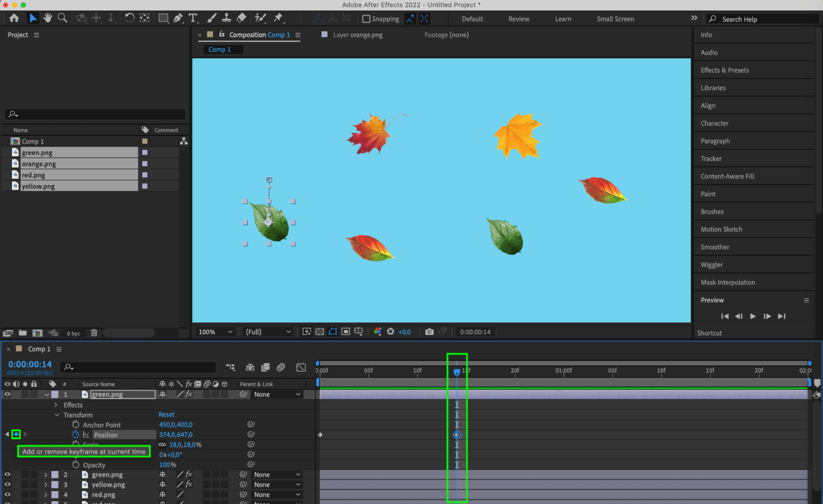Image resolution: width=823 pixels, height=504 pixels.
Task: Enable the Snapping checkbox
Action: click(x=366, y=19)
